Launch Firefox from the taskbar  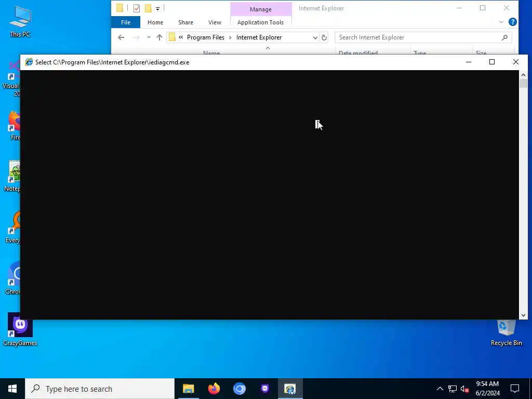214,389
